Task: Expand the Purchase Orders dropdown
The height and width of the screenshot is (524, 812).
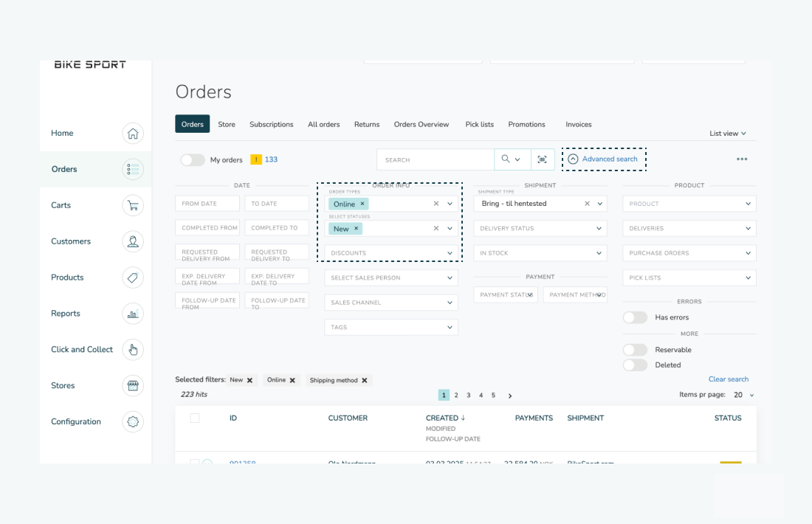Action: (x=689, y=253)
